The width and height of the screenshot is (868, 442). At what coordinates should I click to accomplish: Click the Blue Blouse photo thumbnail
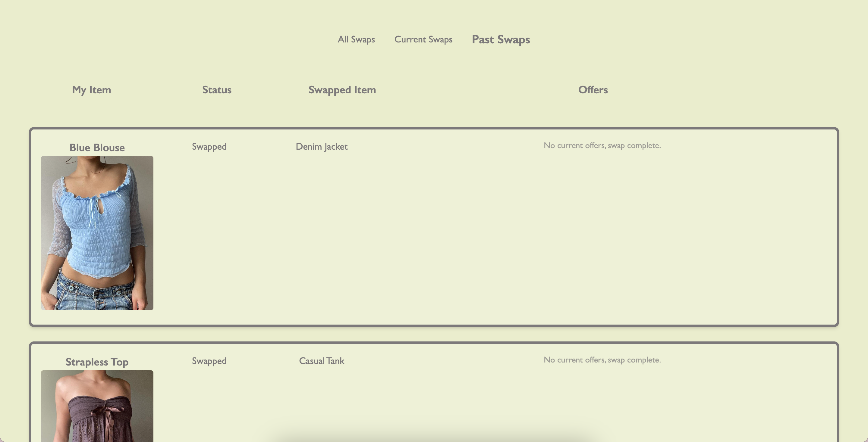(97, 222)
